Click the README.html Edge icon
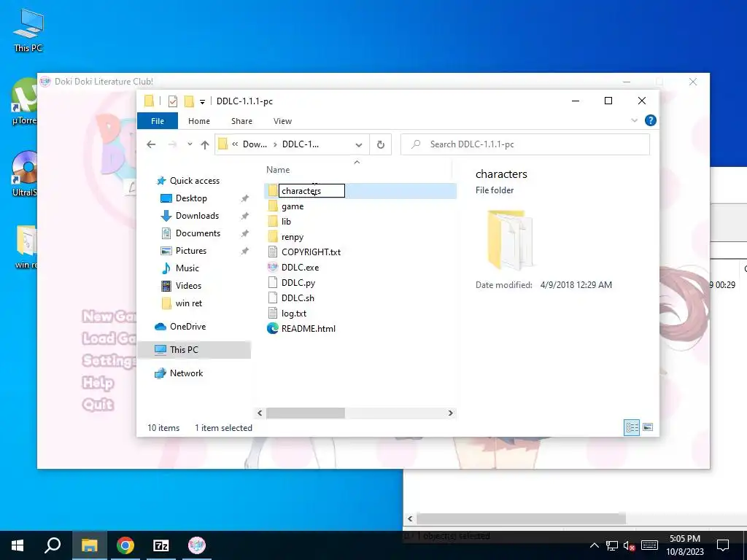Screen dimensions: 747x560 tap(273, 329)
